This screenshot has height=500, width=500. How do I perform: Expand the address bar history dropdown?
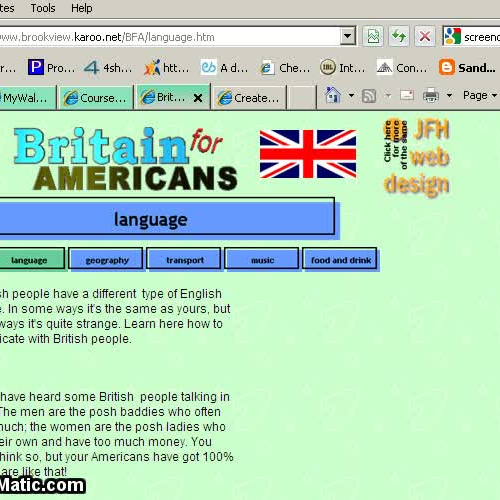point(347,36)
